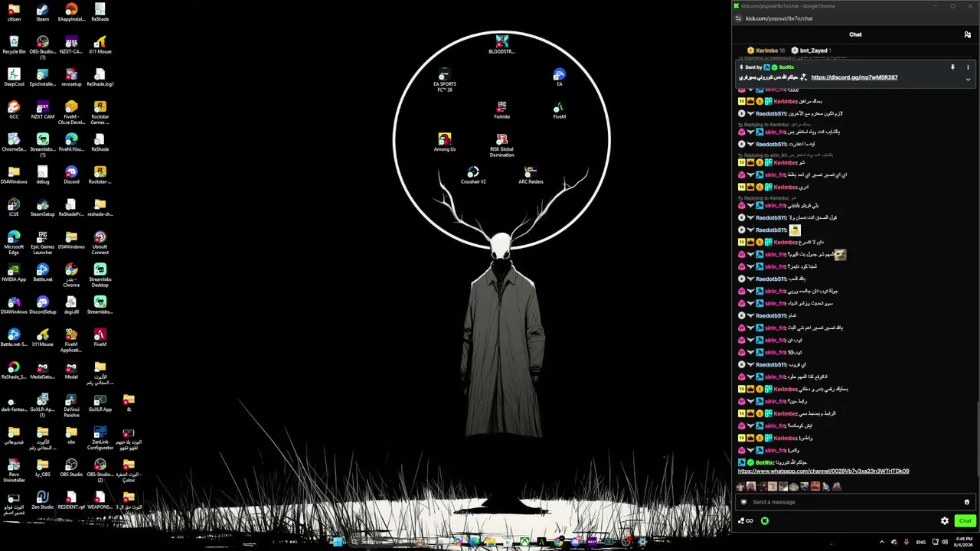
Task: Open ZenLink Configurator desktop icon
Action: click(100, 438)
